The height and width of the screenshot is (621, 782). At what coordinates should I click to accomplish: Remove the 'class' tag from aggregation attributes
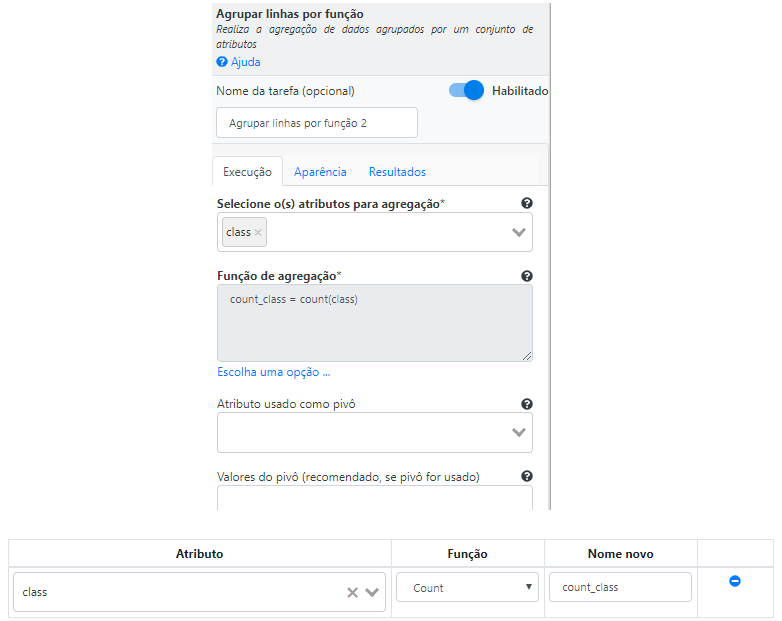258,232
